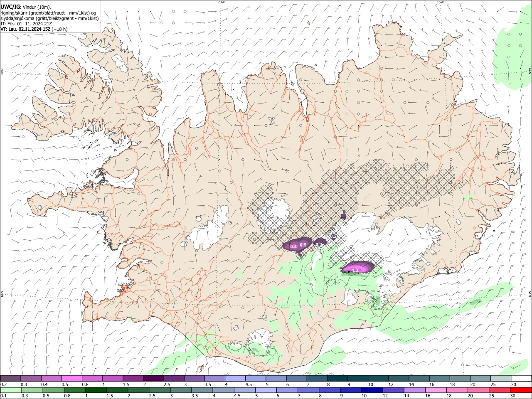Click the "15W" longitude label at the top
Image resolution: width=532 pixels, height=399 pixels.
point(440,2)
